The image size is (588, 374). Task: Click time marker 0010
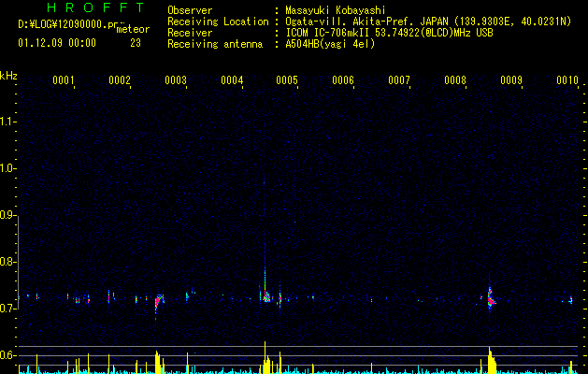[567, 80]
